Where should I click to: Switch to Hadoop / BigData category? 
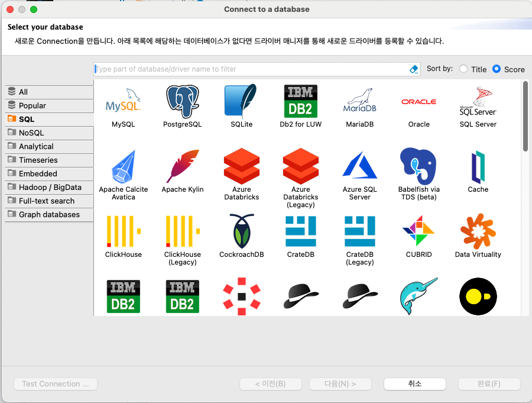click(49, 187)
